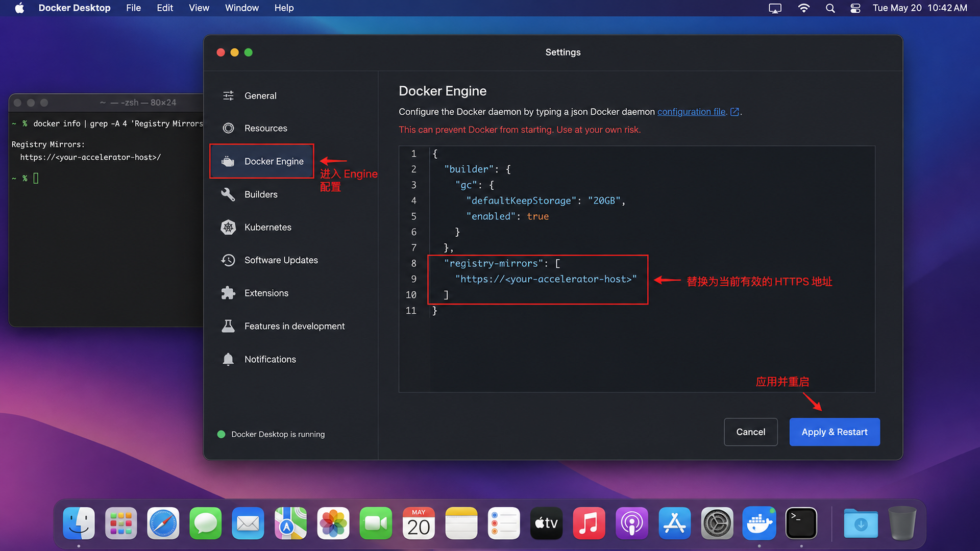Image resolution: width=980 pixels, height=551 pixels.
Task: Open the Software Updates section
Action: click(281, 260)
